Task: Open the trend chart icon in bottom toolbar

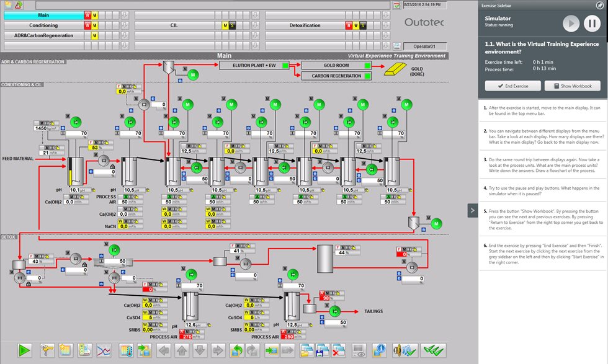Action: [103, 350]
